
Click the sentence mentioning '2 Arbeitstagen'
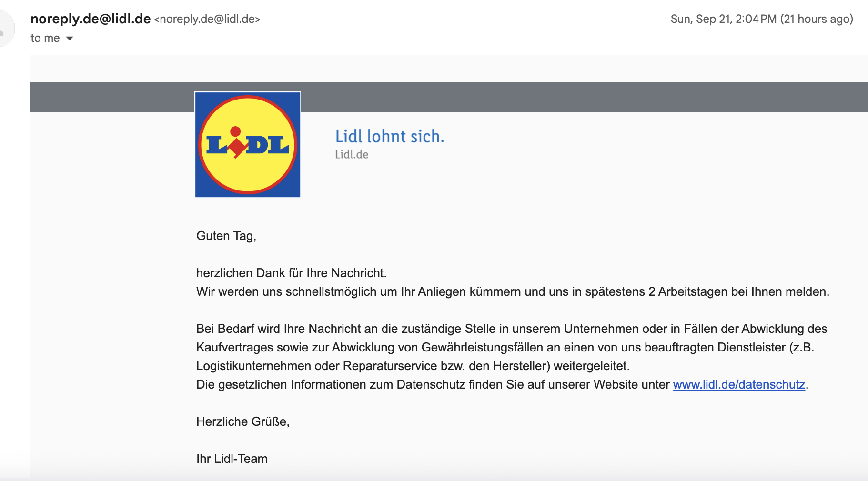coord(513,291)
